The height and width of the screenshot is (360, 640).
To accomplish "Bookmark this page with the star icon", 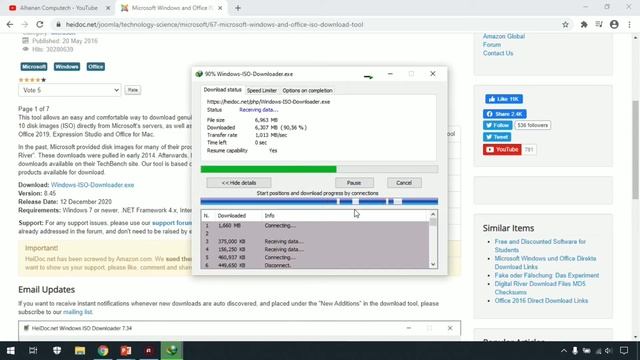I will coord(565,24).
